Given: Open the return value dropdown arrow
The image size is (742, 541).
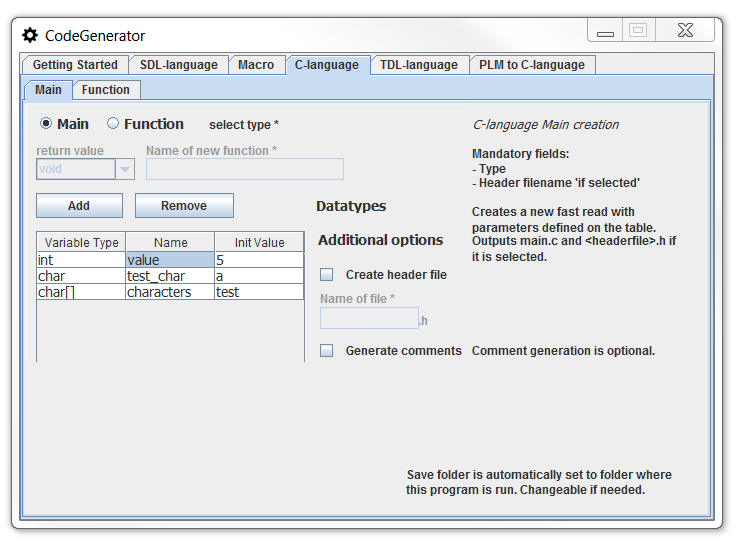Looking at the screenshot, I should (x=125, y=169).
